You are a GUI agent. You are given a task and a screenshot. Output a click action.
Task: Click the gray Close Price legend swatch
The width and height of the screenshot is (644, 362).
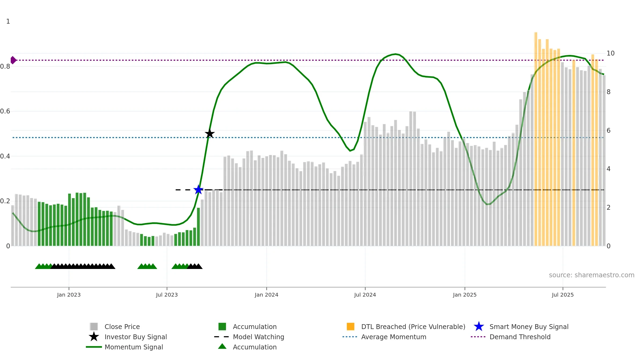click(94, 326)
